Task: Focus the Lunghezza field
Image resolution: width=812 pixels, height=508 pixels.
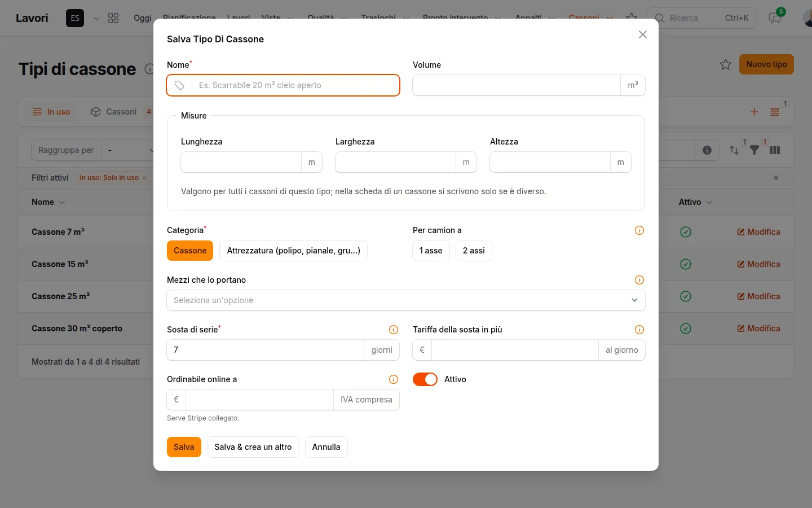Action: [241, 162]
